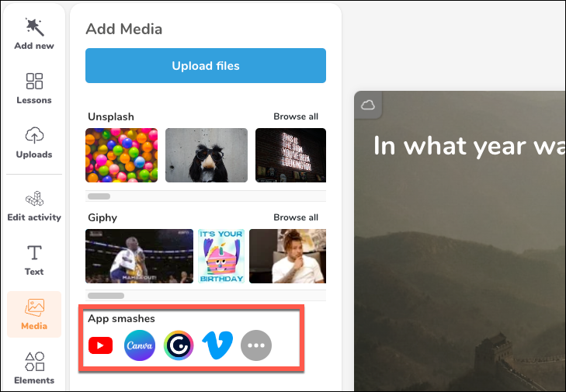The width and height of the screenshot is (566, 392).
Task: Click the YouTube app smash icon
Action: pyautogui.click(x=100, y=345)
